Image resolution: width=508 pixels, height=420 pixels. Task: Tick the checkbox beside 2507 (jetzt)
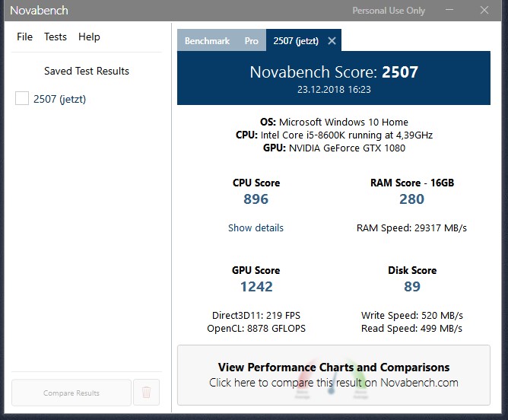click(22, 99)
